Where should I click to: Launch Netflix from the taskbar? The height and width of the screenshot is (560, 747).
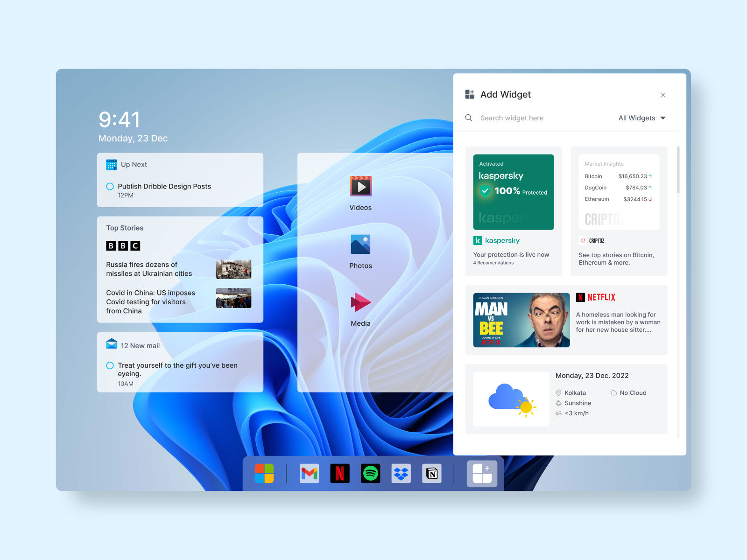click(x=340, y=473)
